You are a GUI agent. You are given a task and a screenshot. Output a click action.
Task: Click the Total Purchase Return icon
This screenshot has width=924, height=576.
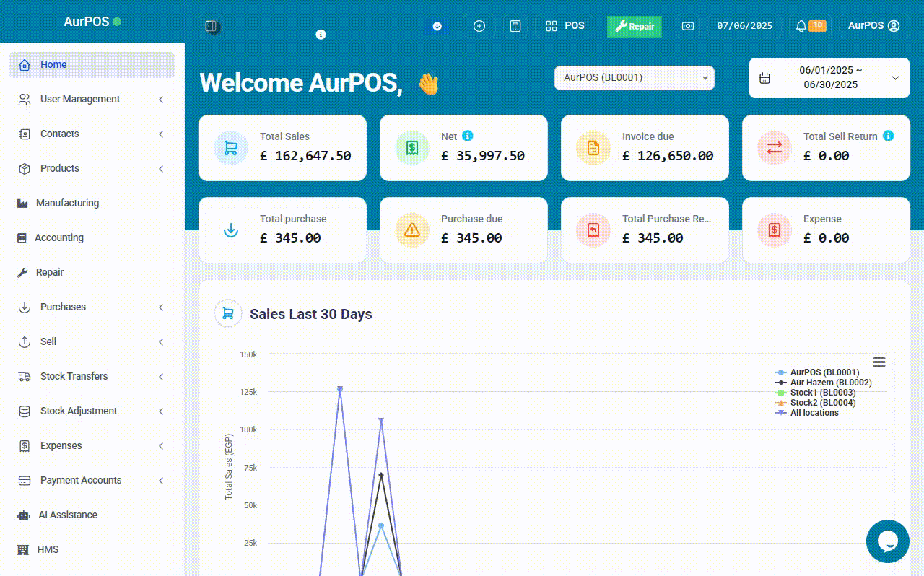[x=593, y=230]
